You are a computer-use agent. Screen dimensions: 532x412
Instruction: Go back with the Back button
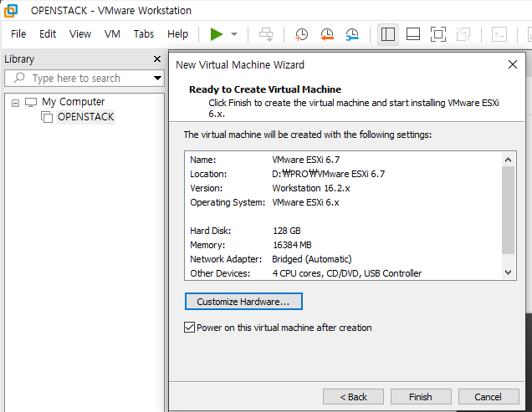tap(353, 397)
